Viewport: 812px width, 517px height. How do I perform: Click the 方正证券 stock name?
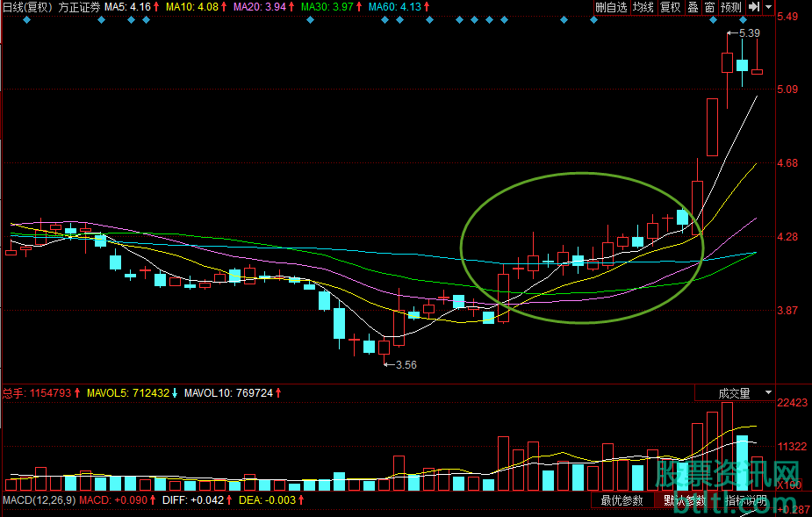tap(79, 7)
